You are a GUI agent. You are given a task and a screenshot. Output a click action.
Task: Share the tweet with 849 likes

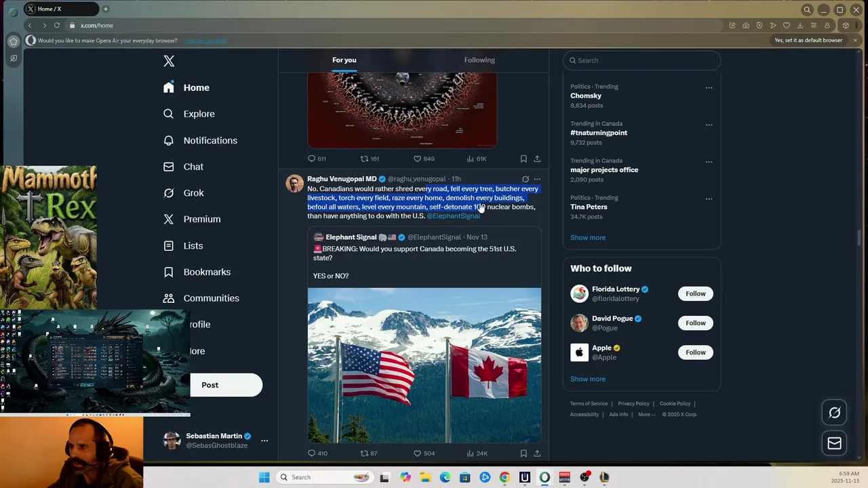pos(537,159)
